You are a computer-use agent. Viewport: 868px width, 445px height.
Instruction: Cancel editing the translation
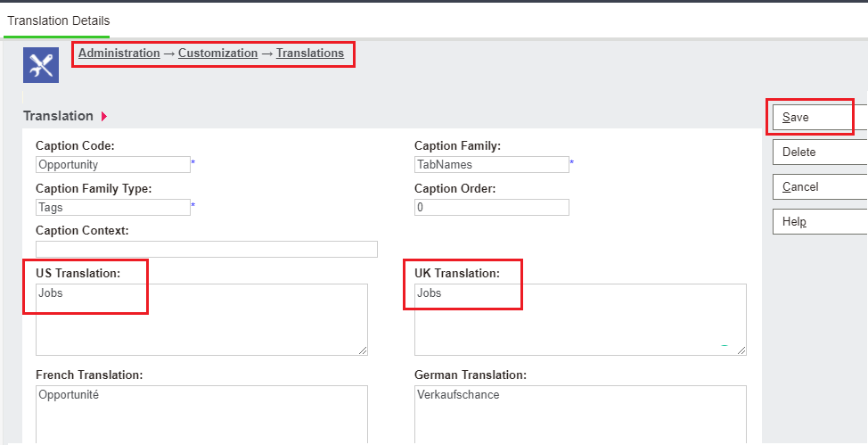(x=819, y=186)
